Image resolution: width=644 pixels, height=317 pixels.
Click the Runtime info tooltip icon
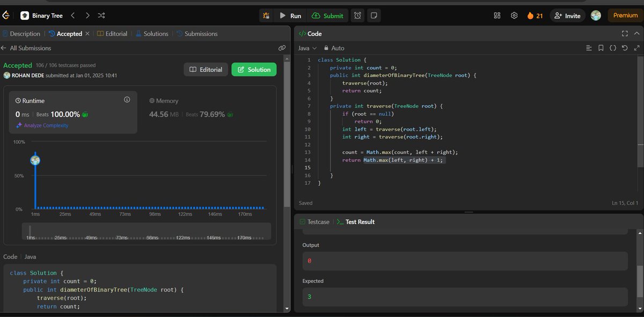[x=127, y=99]
